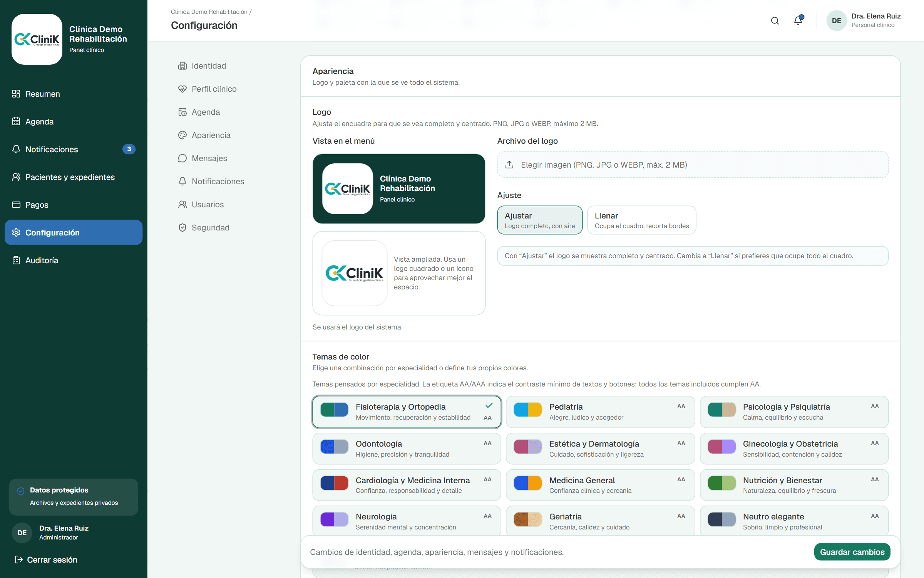Select the Medicina General theme

600,485
